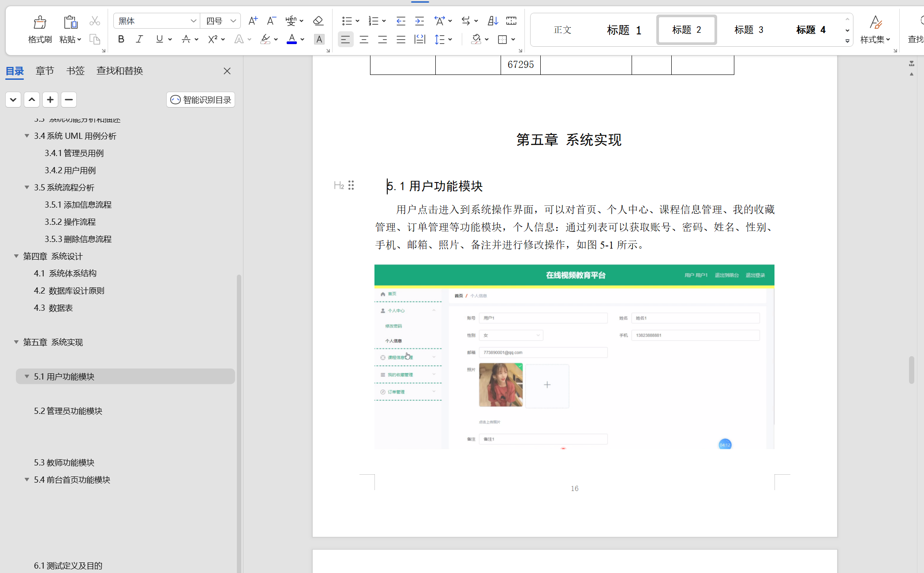Open the font name dropdown 黑体
The height and width of the screenshot is (573, 924).
[x=193, y=21]
